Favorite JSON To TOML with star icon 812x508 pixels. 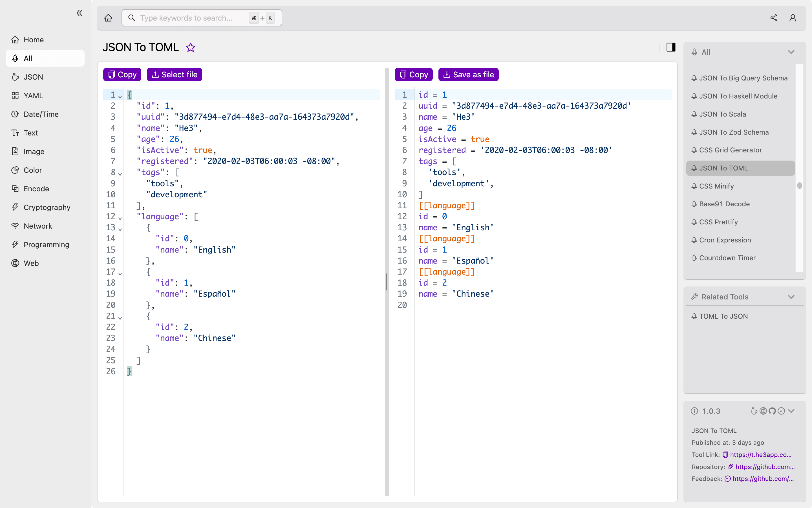(191, 47)
